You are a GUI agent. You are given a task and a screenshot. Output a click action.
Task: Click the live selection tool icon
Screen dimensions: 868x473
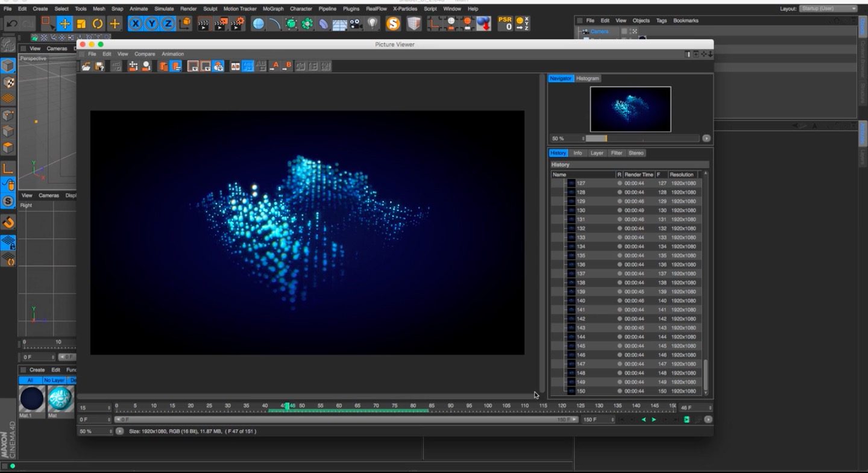click(x=48, y=23)
